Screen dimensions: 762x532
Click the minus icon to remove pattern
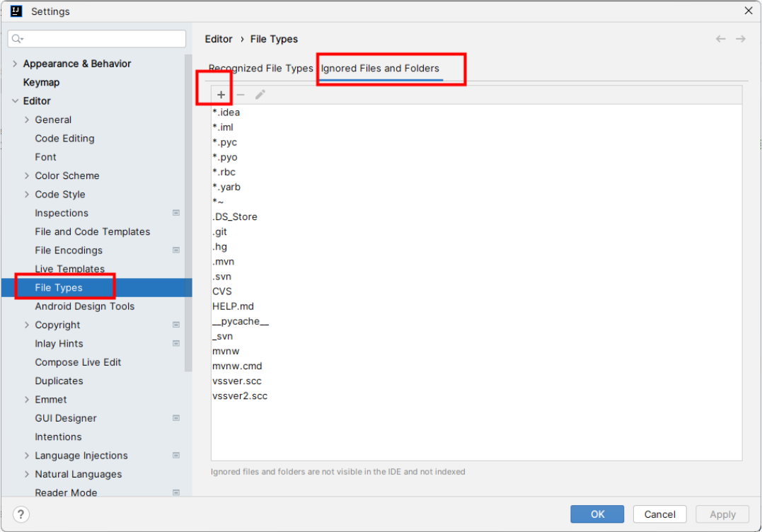point(241,95)
